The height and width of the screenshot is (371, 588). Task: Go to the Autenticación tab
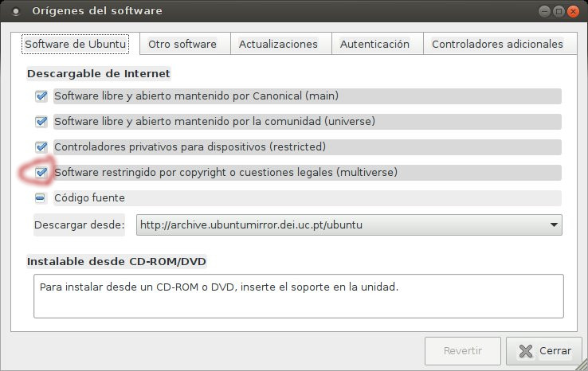(x=374, y=45)
